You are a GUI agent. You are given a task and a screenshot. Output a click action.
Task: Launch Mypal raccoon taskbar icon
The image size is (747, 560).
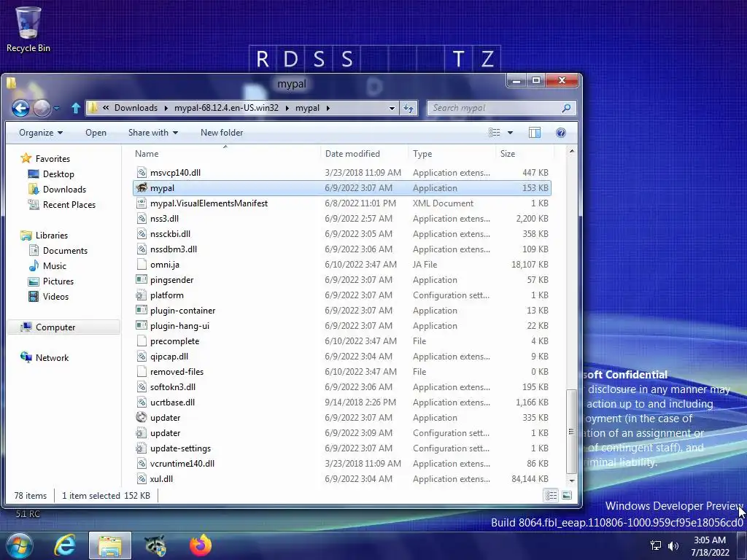click(x=155, y=545)
